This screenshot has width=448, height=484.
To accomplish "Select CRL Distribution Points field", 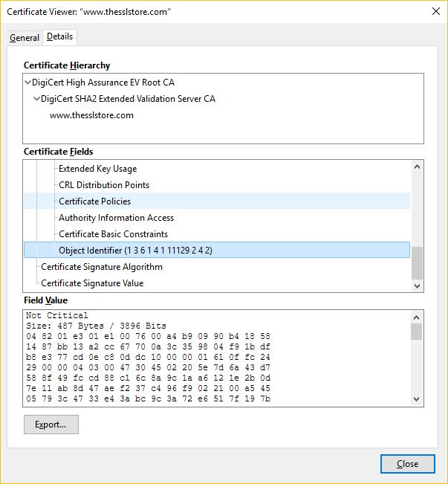I will (x=103, y=185).
